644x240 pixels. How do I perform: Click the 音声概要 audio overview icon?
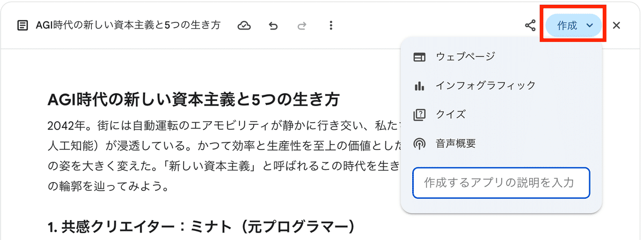[x=420, y=144]
